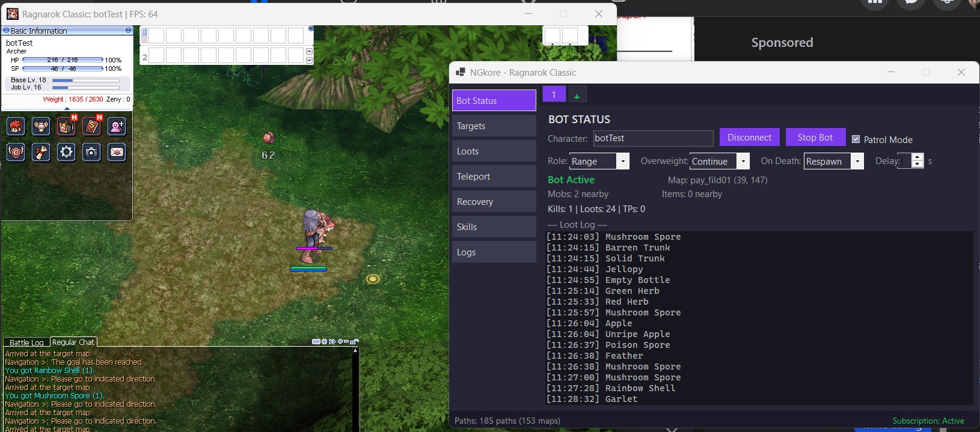Click the spore monster showing damage 62
The image size is (980, 432).
269,138
